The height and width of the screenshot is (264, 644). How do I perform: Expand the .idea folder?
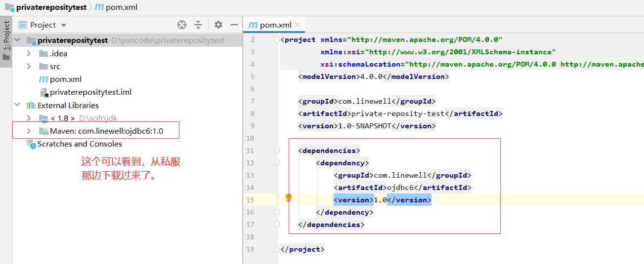tap(29, 53)
